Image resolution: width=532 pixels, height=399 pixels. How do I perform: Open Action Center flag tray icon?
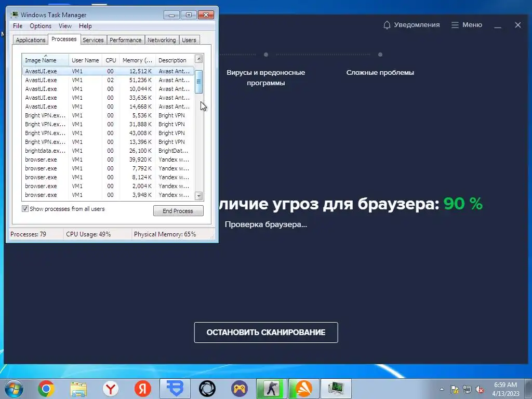454,389
